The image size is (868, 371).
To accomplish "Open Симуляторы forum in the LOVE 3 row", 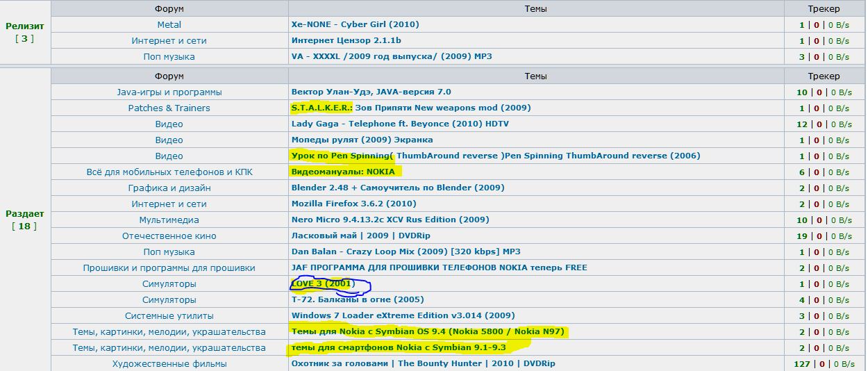I will point(169,283).
